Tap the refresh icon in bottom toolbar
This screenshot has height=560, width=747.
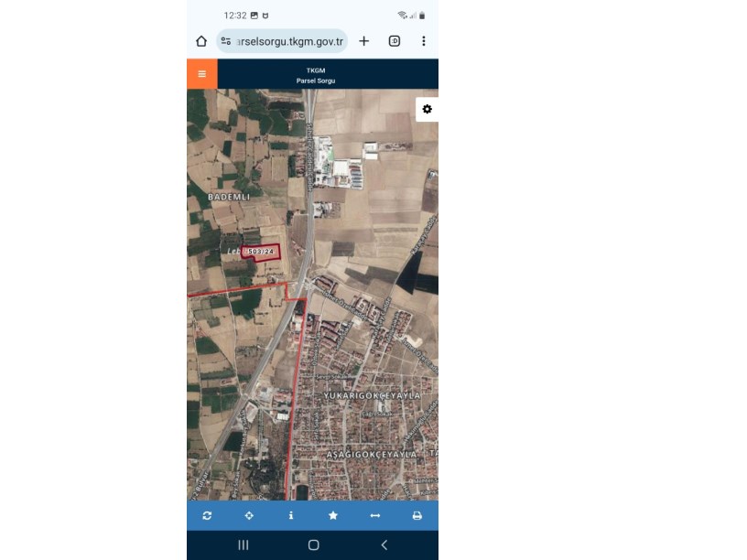pyautogui.click(x=207, y=516)
